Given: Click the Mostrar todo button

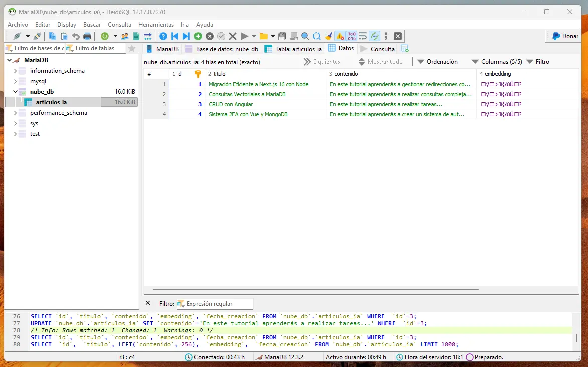Looking at the screenshot, I should [380, 62].
